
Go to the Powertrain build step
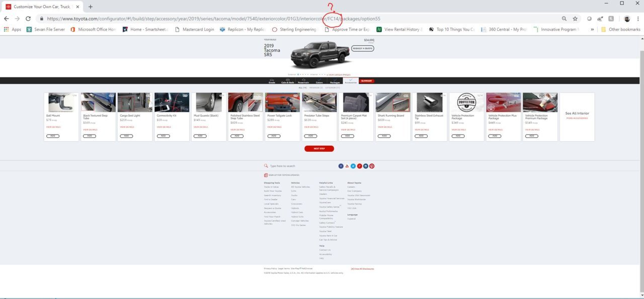click(x=303, y=81)
